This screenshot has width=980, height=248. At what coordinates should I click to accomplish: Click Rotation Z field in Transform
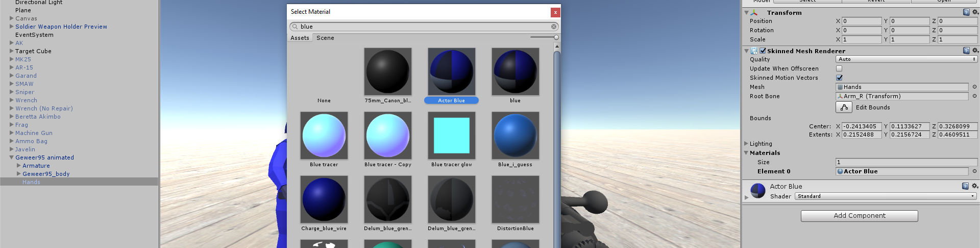click(958, 30)
